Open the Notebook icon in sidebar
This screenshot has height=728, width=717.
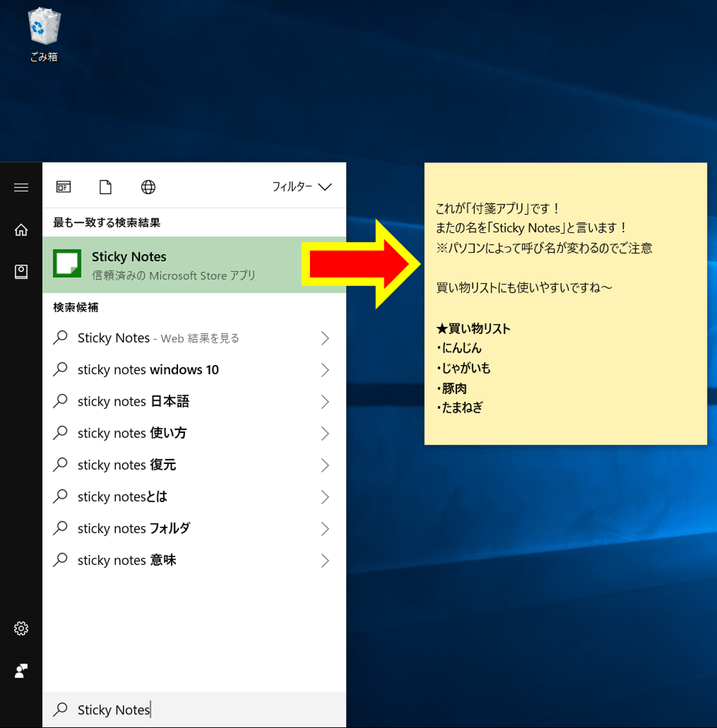point(21,272)
